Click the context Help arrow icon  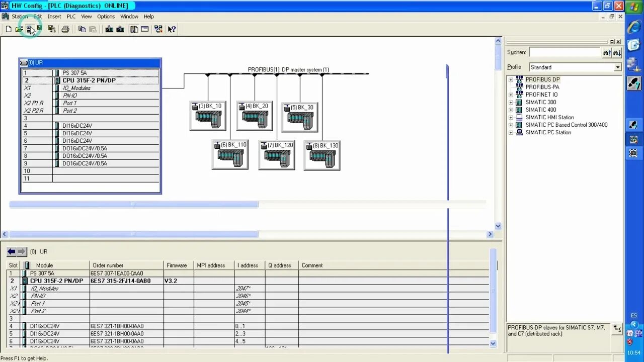[x=172, y=29]
